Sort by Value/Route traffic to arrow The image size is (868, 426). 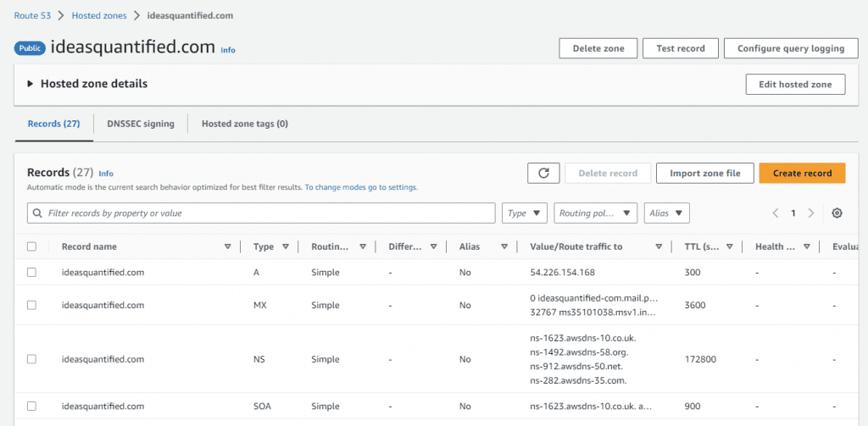coord(659,246)
